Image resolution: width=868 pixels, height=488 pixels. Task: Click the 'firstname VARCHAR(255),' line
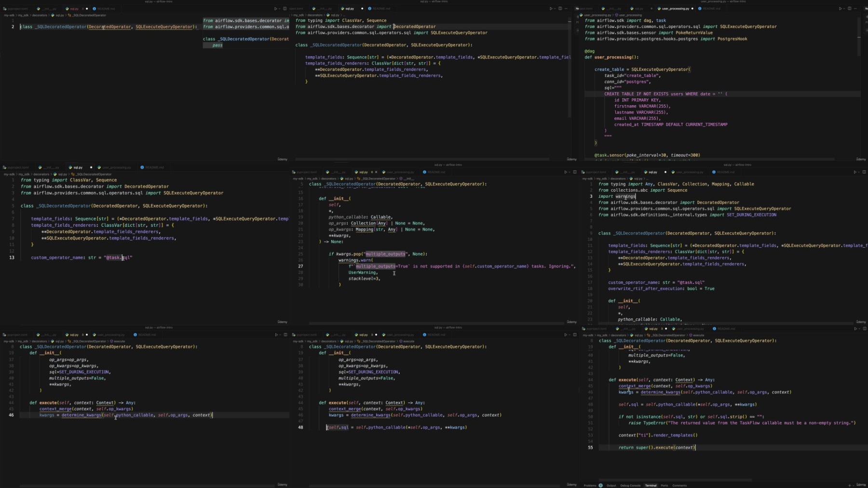(642, 106)
